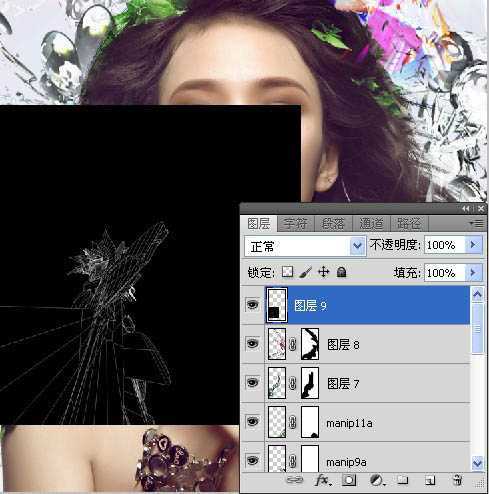
Task: Select the layer named 图层 7
Action: pos(343,383)
